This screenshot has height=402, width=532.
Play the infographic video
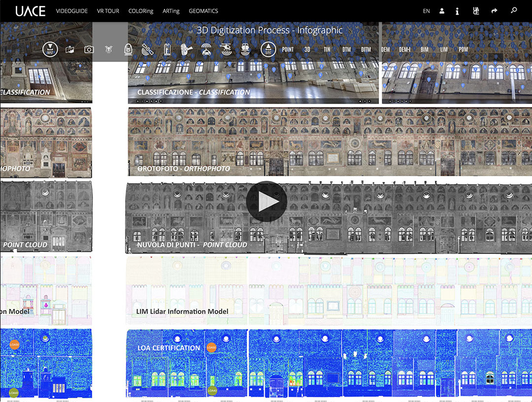266,201
